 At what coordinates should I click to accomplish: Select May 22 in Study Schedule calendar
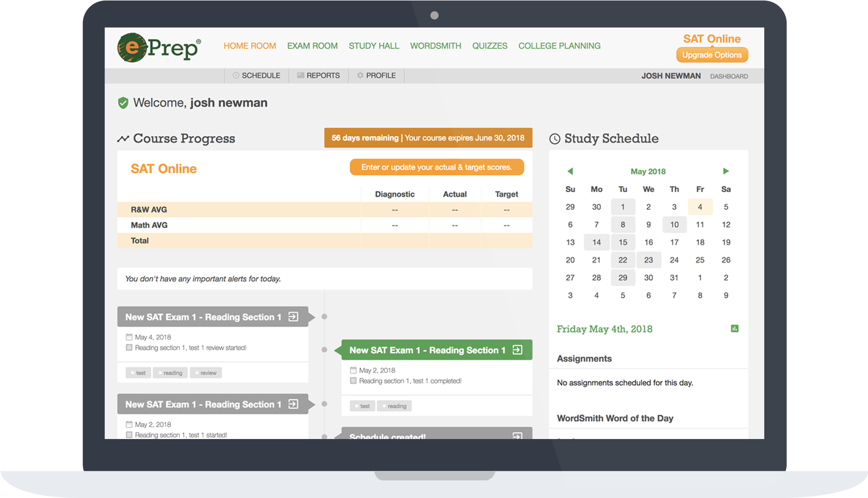coord(622,260)
